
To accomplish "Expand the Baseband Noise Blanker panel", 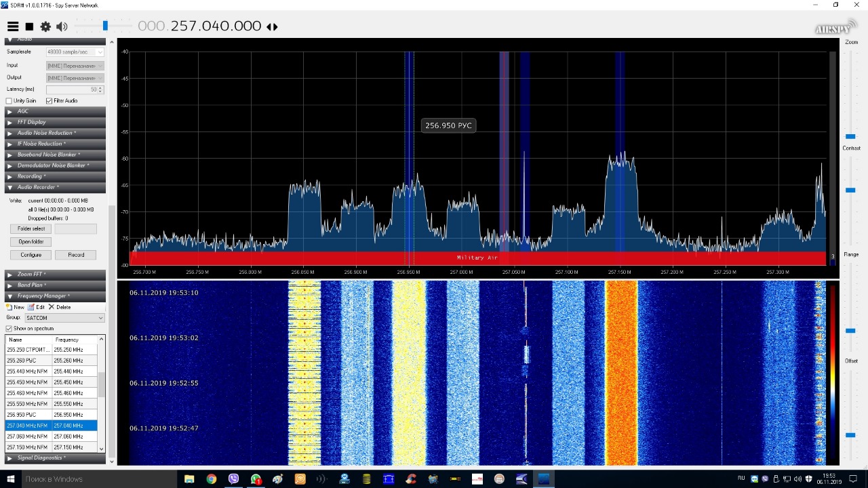I will click(55, 155).
